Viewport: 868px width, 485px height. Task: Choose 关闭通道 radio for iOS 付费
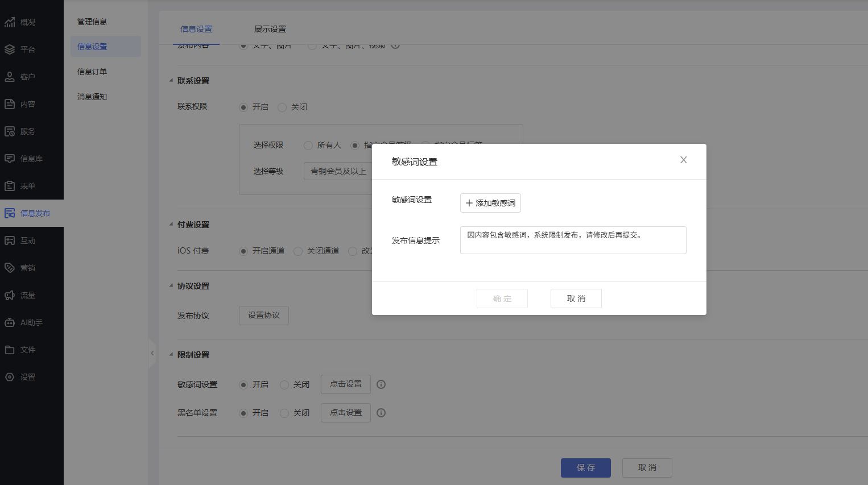298,251
